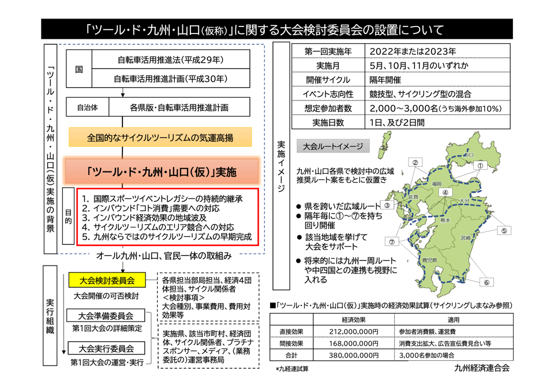
Task: Click the 自治体 label cell
Action: (x=88, y=107)
